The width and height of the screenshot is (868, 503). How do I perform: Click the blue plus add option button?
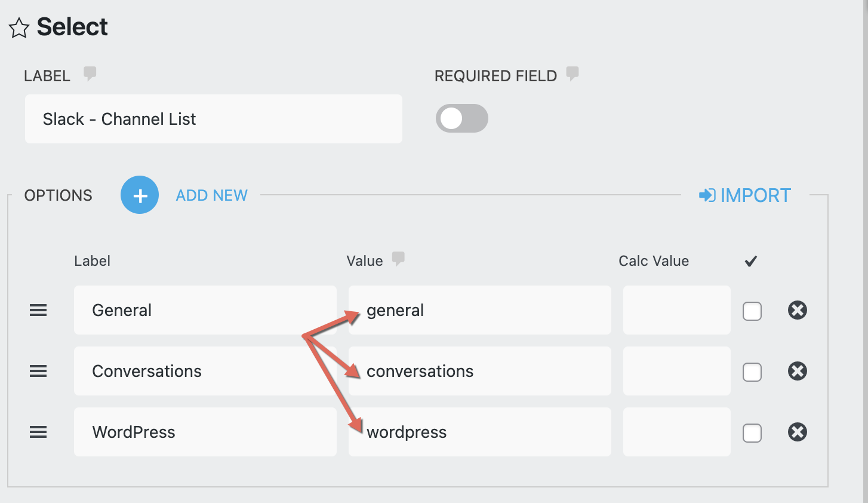click(140, 195)
